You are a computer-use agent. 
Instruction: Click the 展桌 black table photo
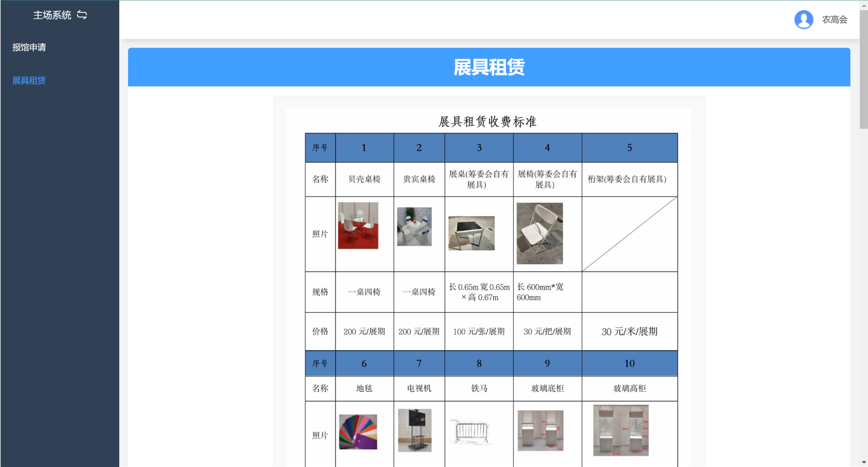[x=471, y=233]
